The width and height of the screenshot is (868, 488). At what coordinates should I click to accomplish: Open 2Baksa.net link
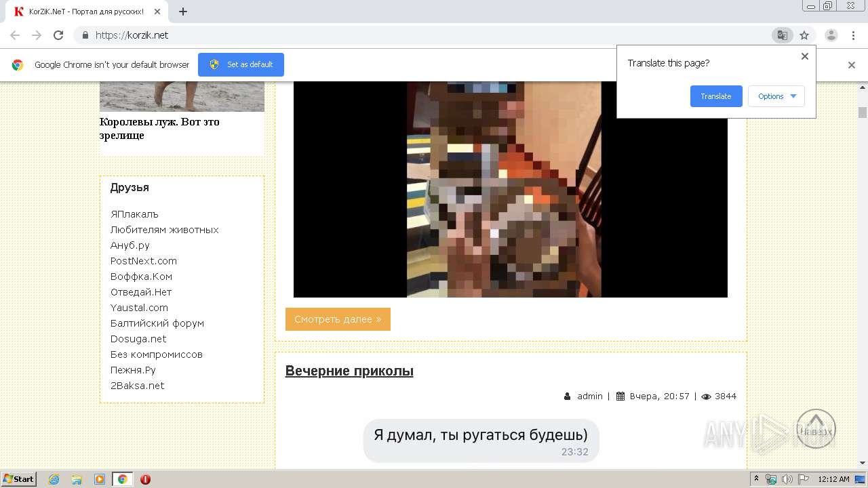click(138, 386)
